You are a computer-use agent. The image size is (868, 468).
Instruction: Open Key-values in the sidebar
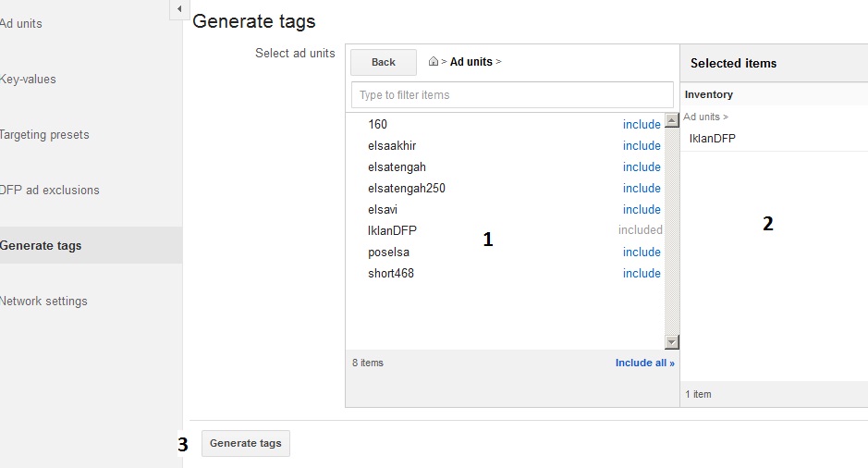28,80
